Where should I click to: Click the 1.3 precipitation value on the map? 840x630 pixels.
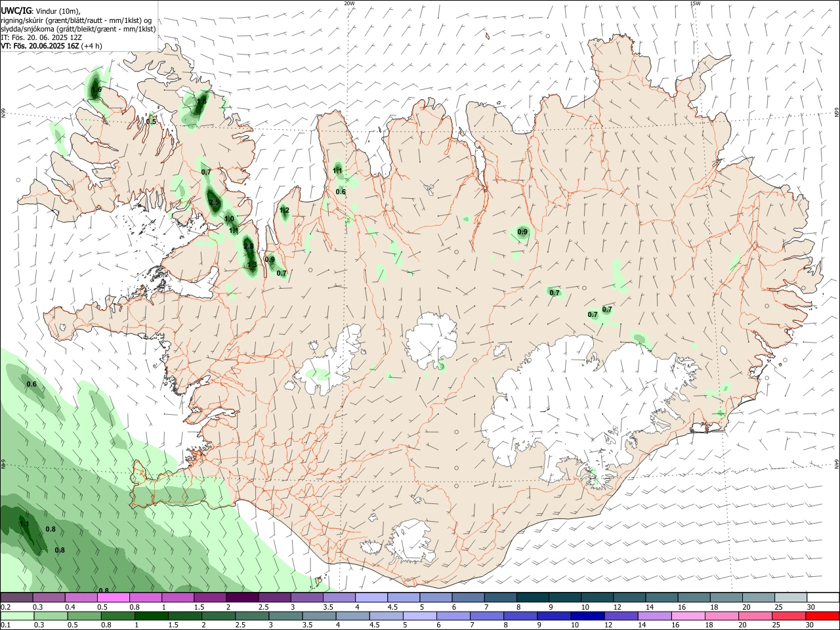coord(252,265)
